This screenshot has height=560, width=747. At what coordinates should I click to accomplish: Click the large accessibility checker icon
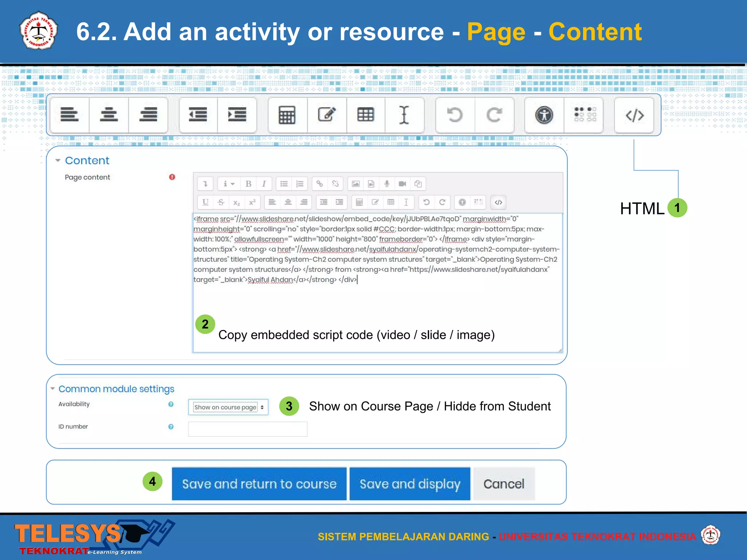544,116
